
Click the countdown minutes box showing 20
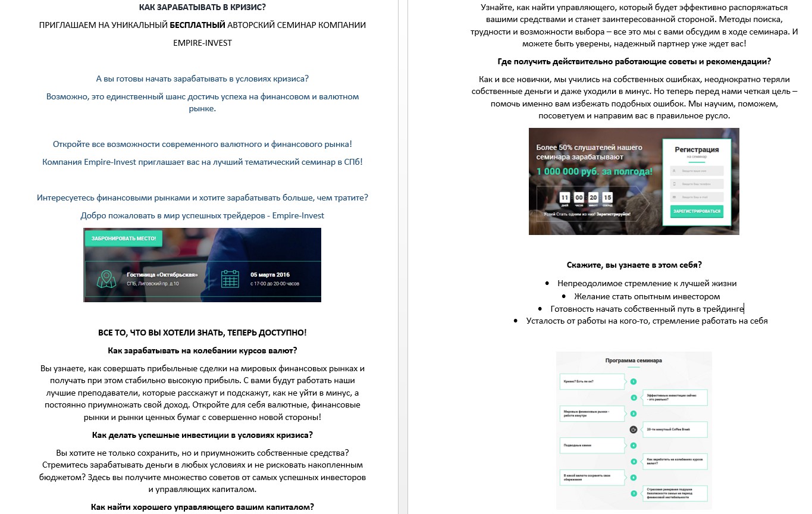click(x=592, y=198)
